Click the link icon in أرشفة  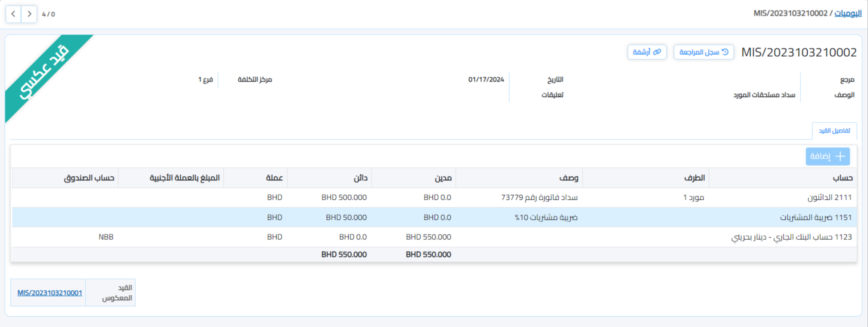[x=657, y=52]
